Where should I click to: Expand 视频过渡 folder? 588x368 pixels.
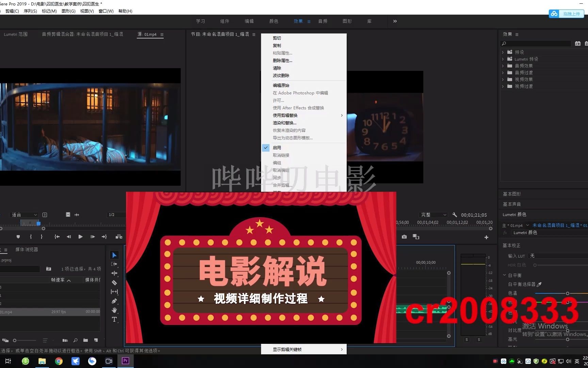pyautogui.click(x=503, y=86)
